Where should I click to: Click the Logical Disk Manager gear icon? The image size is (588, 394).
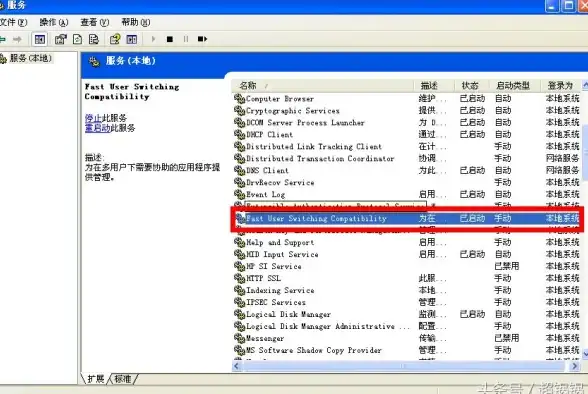pyautogui.click(x=239, y=315)
